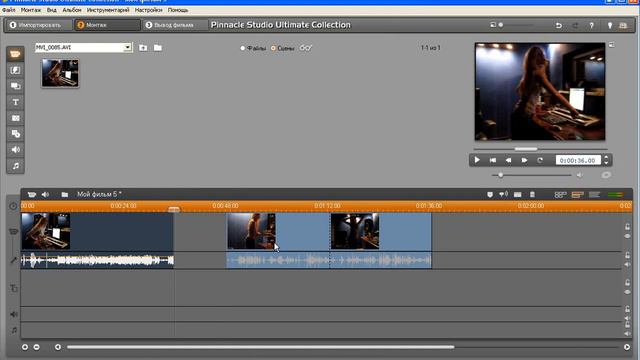The height and width of the screenshot is (360, 640).
Task: Open the Titles section marked with T
Action: click(x=15, y=102)
